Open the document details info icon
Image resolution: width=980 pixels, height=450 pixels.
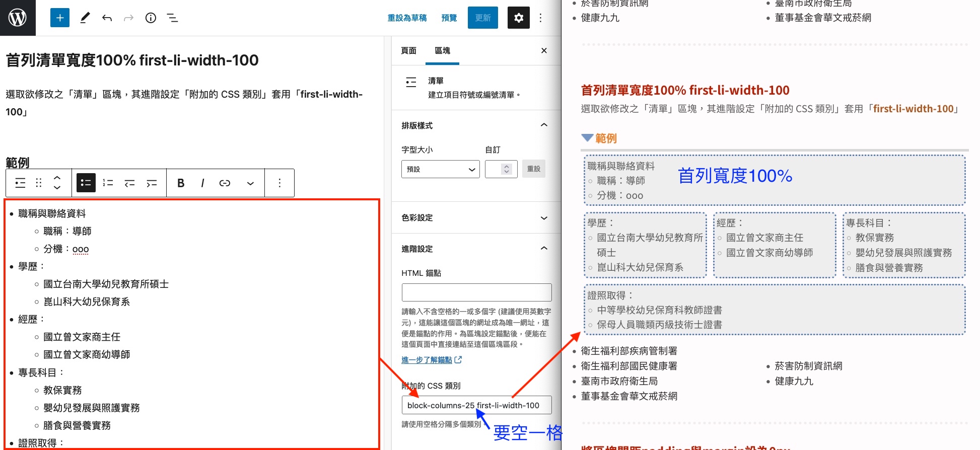coord(151,18)
